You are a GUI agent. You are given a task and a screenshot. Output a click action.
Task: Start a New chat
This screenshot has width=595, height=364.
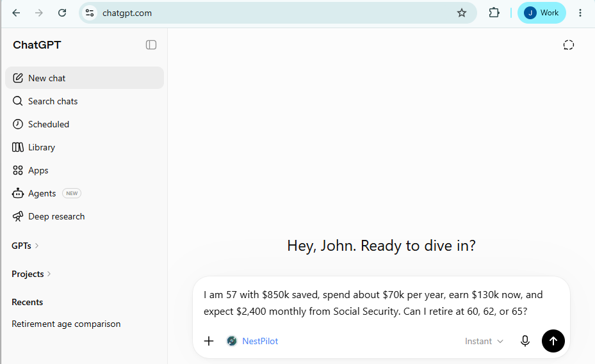coord(85,78)
